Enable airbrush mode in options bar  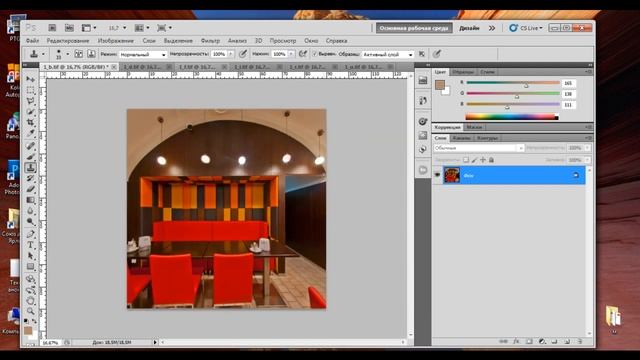pyautogui.click(x=302, y=54)
